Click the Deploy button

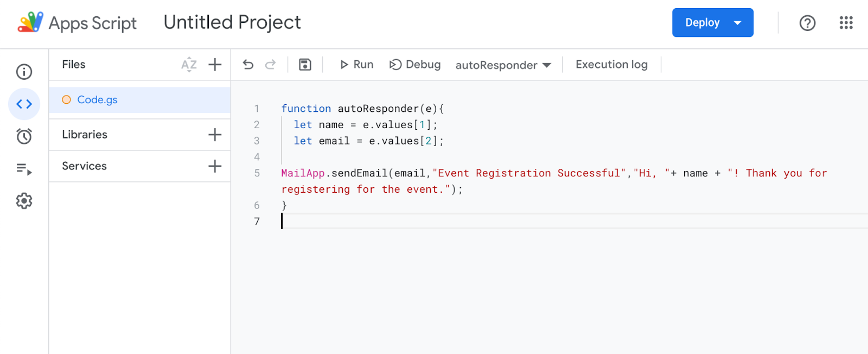(713, 23)
